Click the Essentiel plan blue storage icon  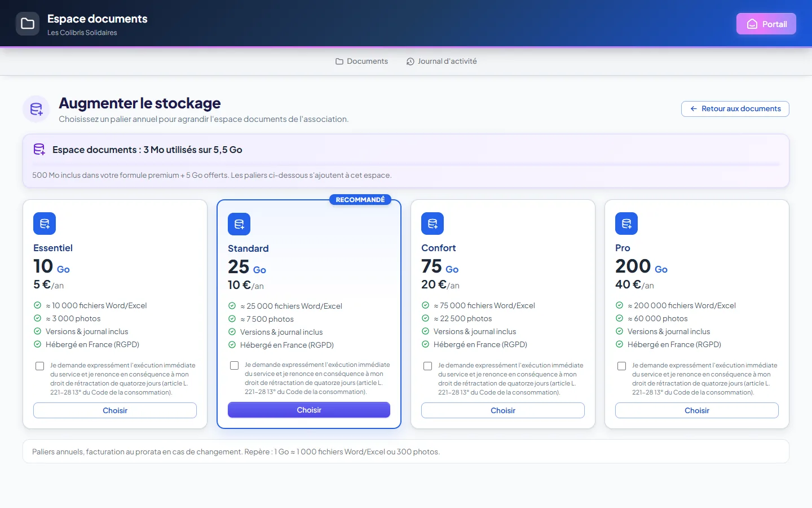click(45, 224)
